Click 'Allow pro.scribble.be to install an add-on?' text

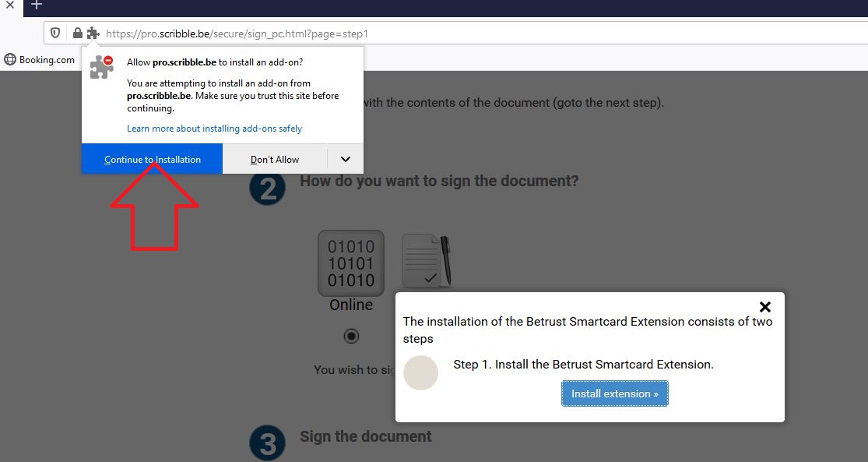(215, 62)
